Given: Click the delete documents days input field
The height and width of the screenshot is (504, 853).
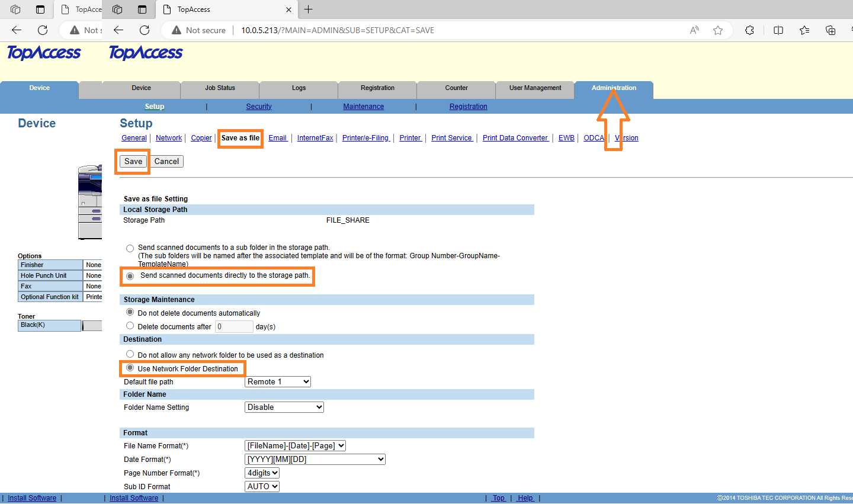Looking at the screenshot, I should click(x=234, y=327).
